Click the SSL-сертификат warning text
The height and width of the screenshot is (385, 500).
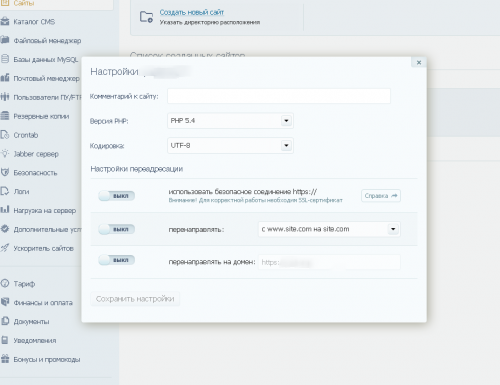[255, 200]
